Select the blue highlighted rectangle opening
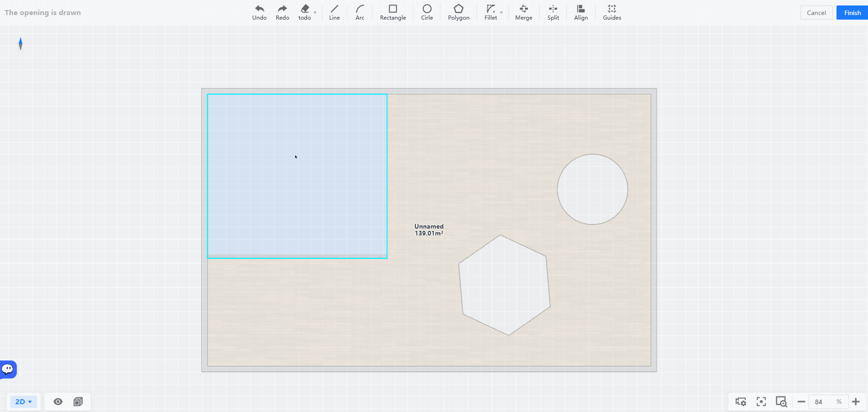The width and height of the screenshot is (868, 412). [297, 176]
